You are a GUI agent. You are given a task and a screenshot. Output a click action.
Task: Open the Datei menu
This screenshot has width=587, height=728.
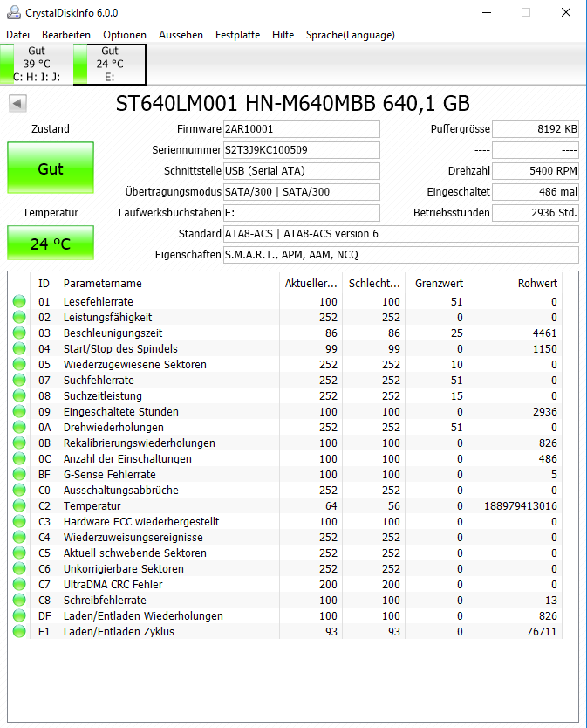tap(17, 35)
